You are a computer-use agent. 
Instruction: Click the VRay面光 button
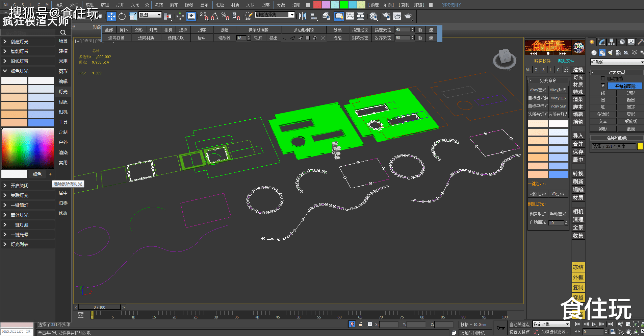point(538,90)
